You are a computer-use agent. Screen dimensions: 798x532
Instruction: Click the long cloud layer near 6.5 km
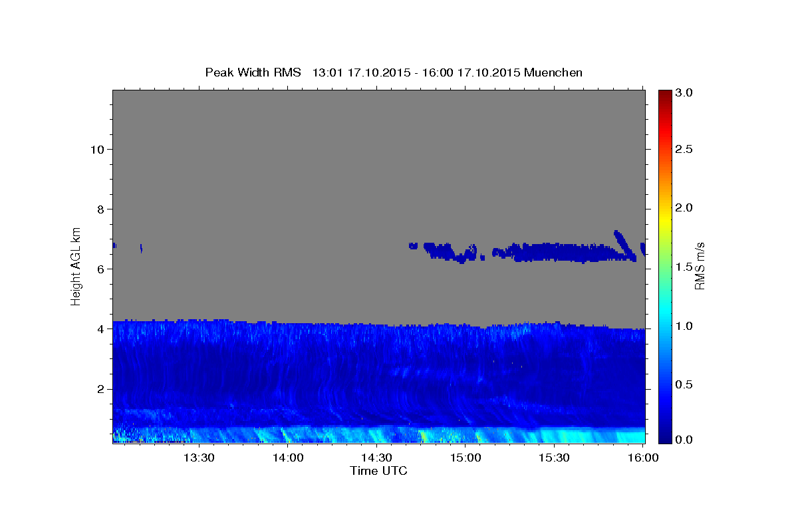point(565,251)
